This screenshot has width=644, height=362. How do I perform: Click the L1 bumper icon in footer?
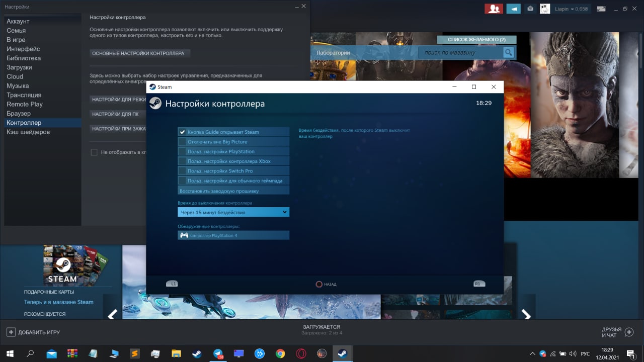[172, 284]
